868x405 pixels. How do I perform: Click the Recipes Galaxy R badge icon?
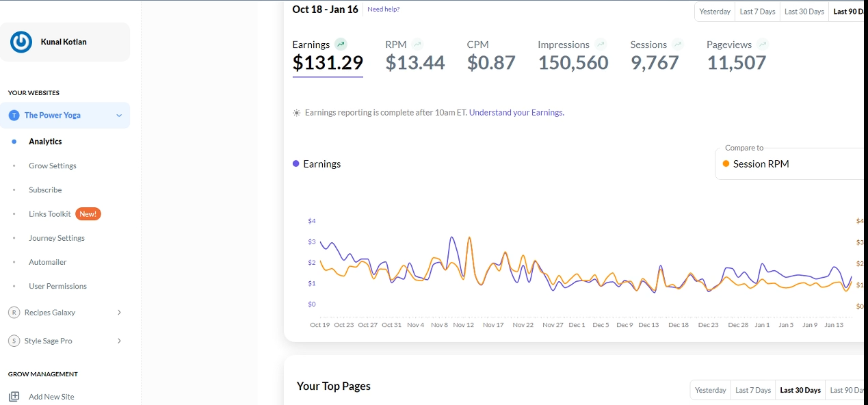(x=14, y=313)
